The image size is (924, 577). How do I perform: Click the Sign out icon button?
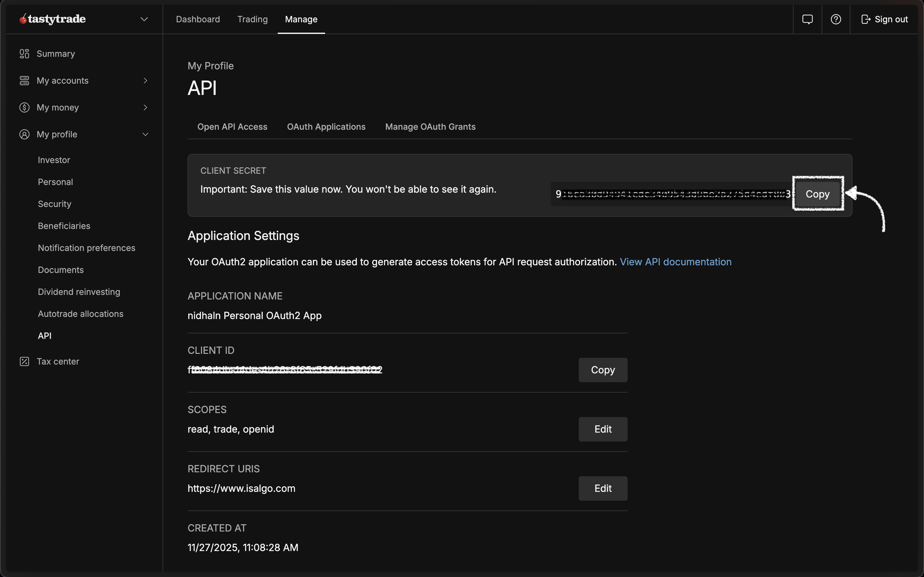click(866, 19)
